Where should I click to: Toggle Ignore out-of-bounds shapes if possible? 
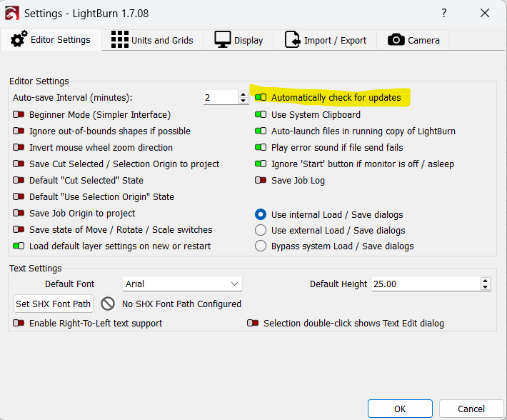[19, 131]
